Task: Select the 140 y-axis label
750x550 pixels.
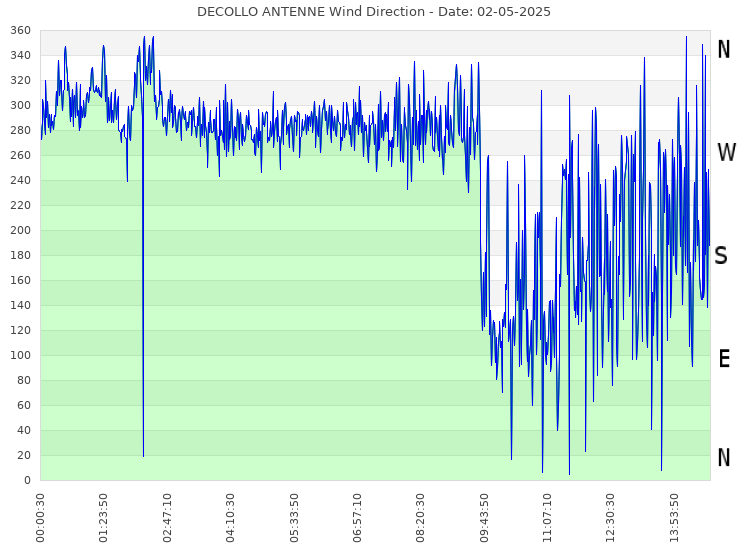Action: pos(21,305)
